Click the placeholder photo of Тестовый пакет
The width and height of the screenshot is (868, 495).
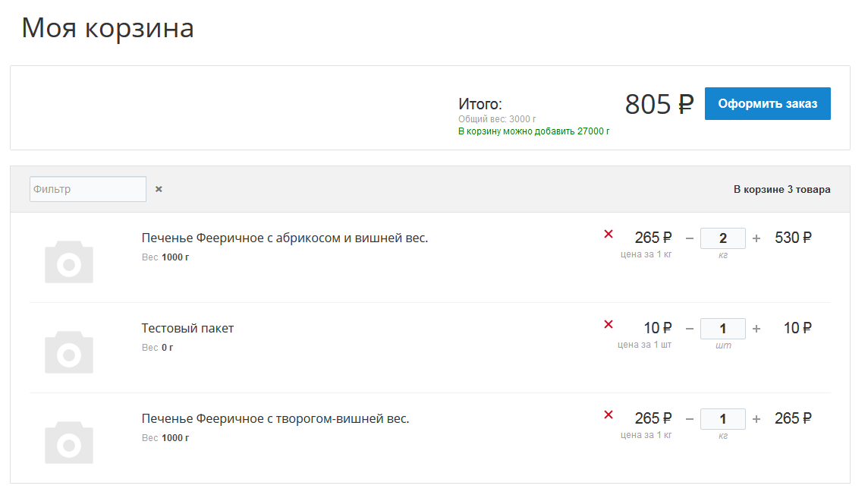coord(69,352)
